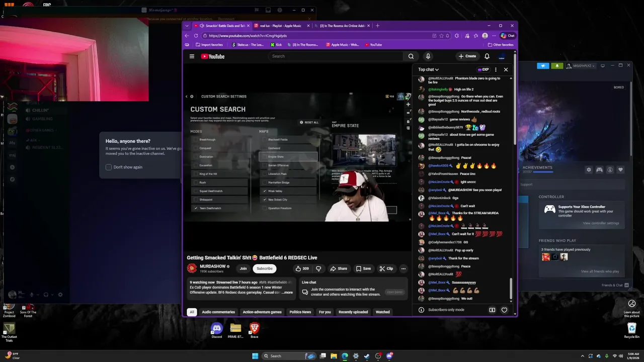Open the browser Chat copilot button
The width and height of the screenshot is (644, 362).
tap(508, 36)
